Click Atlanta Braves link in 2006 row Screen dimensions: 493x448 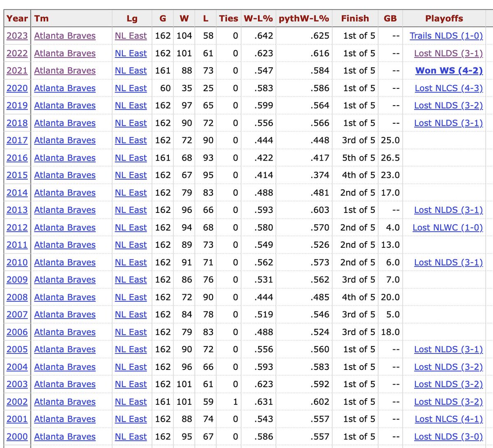point(65,332)
